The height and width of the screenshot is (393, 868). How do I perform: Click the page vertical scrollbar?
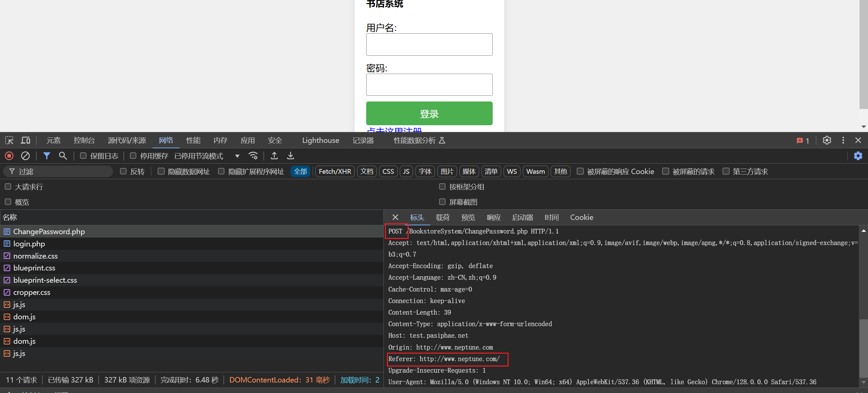click(x=863, y=54)
